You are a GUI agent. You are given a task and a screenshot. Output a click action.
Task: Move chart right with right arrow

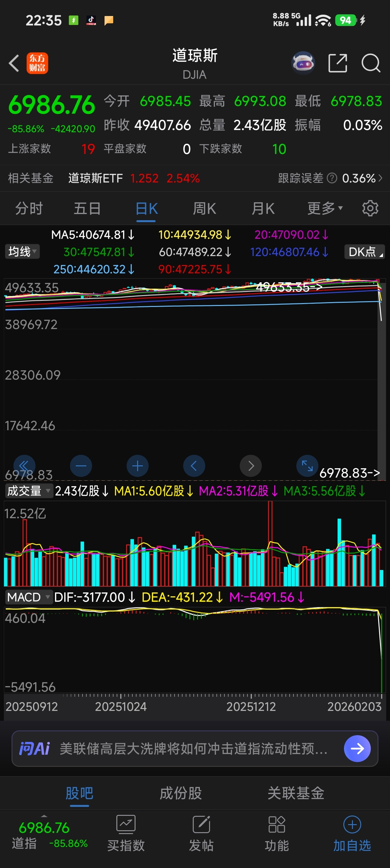(x=250, y=466)
